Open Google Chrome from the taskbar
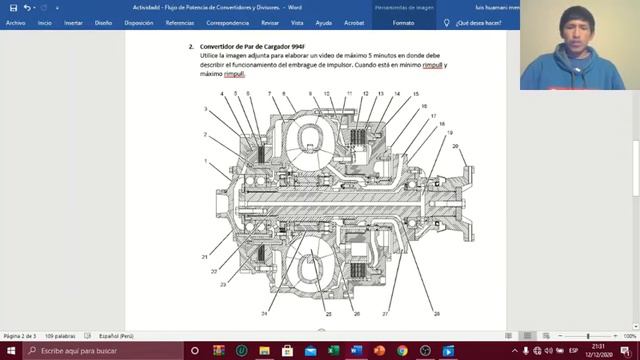 coord(402,351)
